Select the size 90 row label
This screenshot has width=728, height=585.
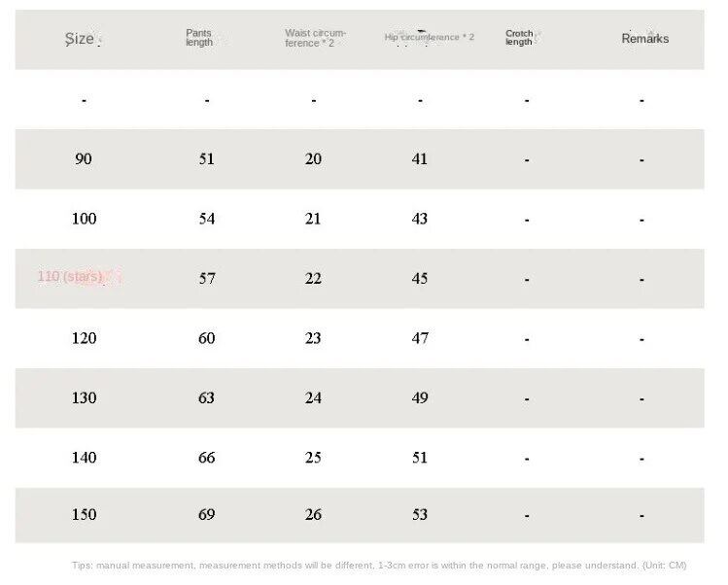coord(84,158)
